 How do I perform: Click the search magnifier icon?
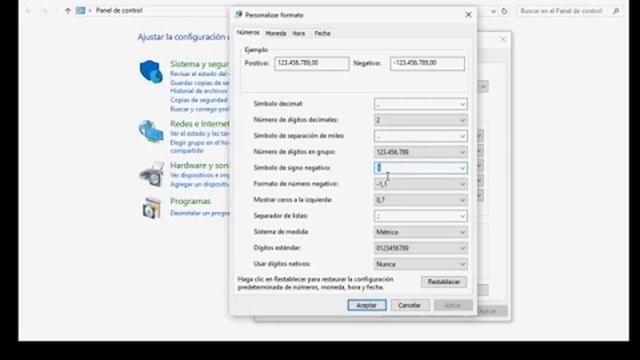[x=616, y=11]
